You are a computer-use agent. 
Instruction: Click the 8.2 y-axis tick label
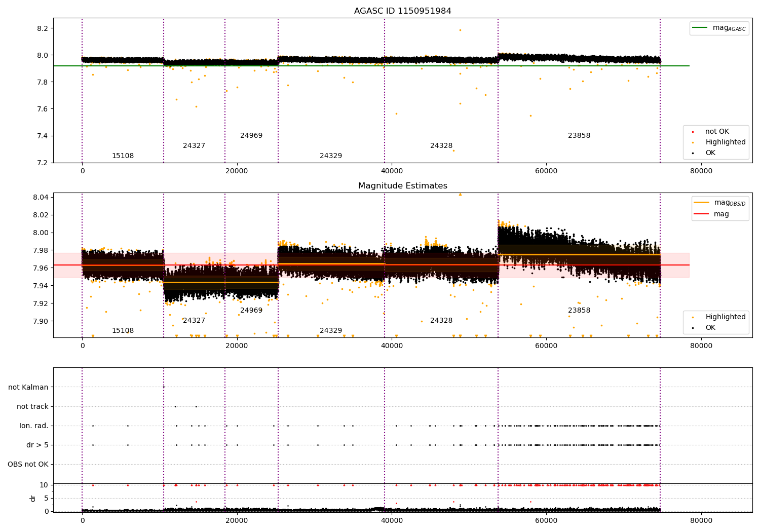tap(43, 28)
